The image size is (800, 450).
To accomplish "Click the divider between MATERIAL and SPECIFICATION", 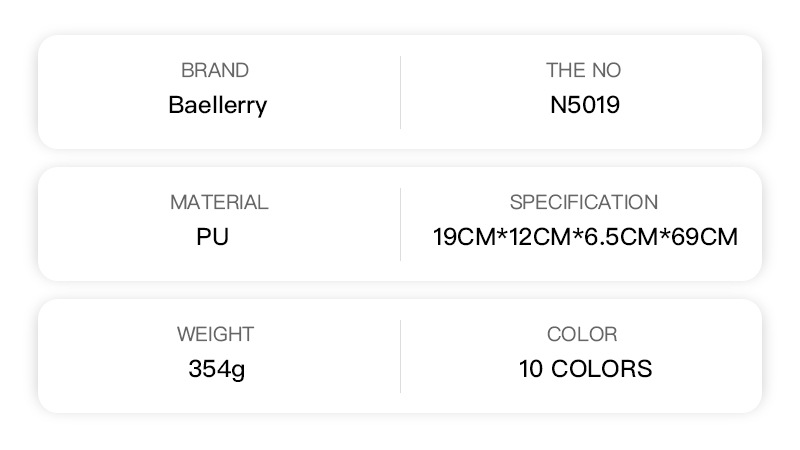I will 400,224.
